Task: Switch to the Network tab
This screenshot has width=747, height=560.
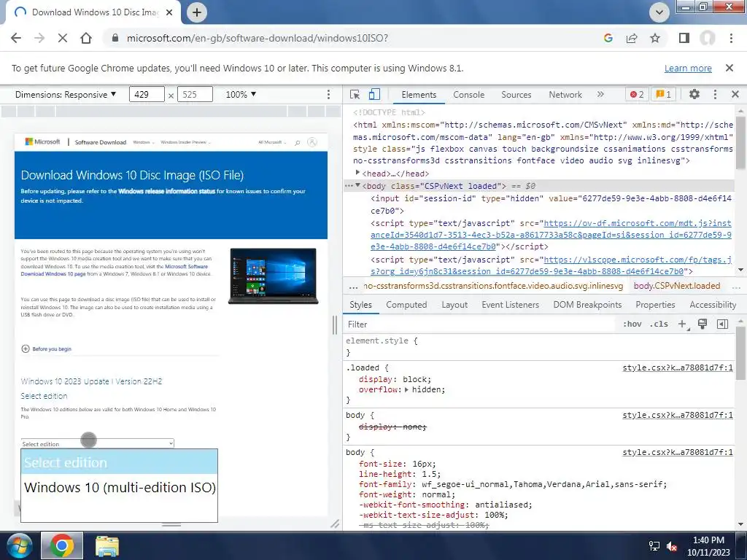Action: pos(565,94)
